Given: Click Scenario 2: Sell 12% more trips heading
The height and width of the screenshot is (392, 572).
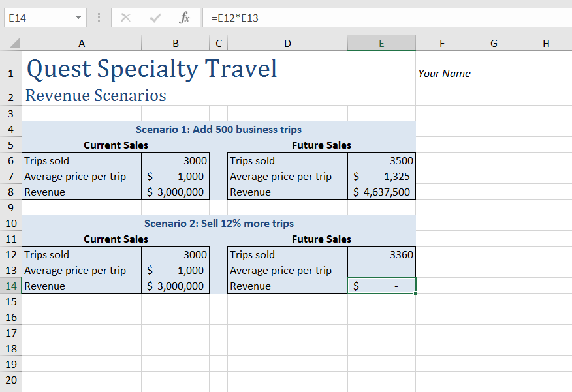Looking at the screenshot, I should [x=219, y=223].
